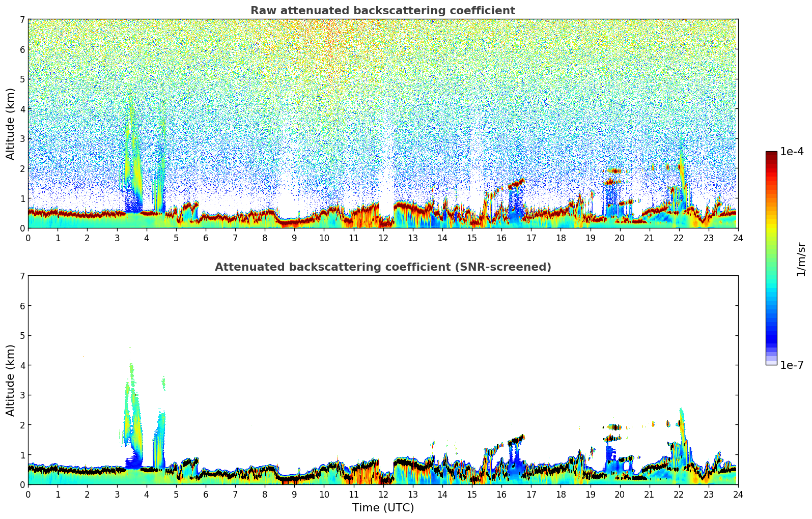Click the "1e-4" colorbar maximum label
The image size is (812, 519).
792,152
